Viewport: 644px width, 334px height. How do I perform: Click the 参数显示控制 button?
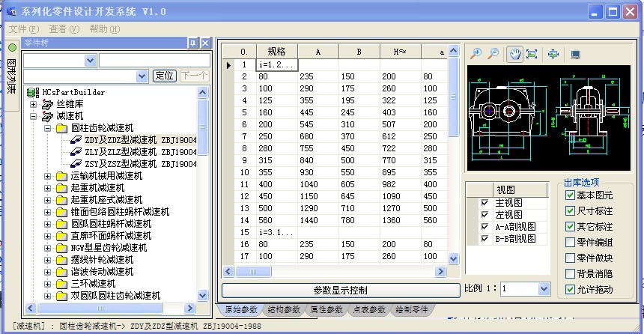click(x=340, y=290)
